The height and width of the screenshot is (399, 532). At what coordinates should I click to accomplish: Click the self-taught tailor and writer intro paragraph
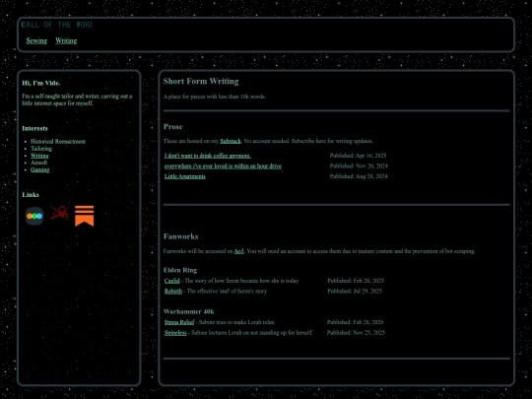[78, 100]
